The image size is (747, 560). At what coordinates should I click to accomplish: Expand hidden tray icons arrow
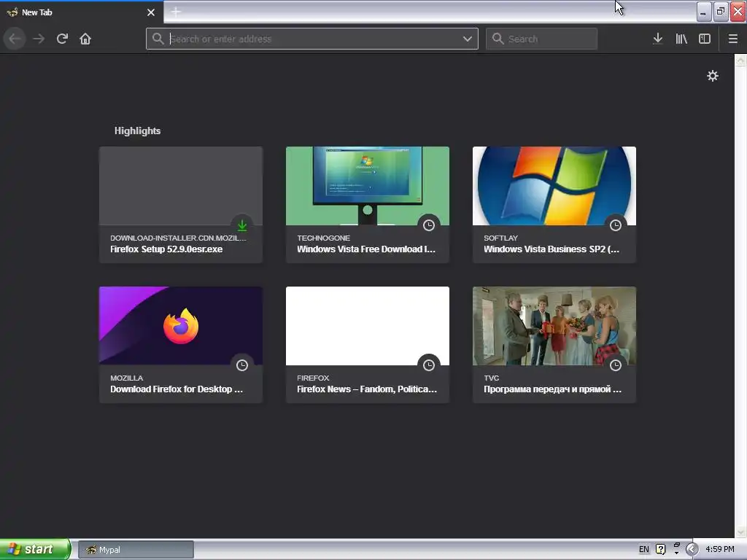coord(692,549)
